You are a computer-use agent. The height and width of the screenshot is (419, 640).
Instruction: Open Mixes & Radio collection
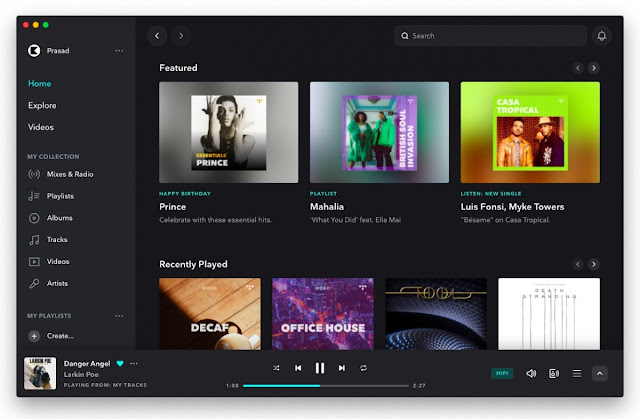(70, 174)
